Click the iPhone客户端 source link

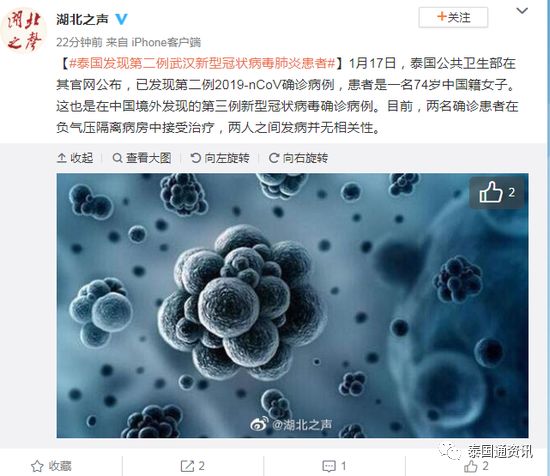pyautogui.click(x=166, y=42)
